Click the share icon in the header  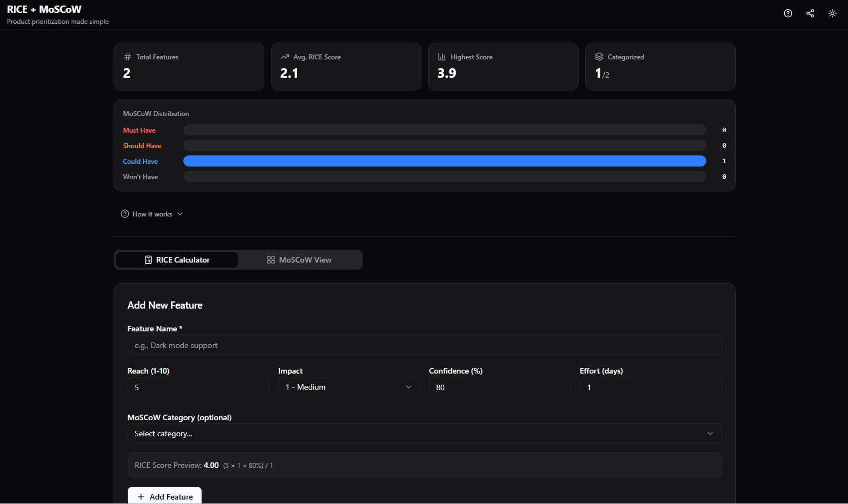click(x=810, y=13)
